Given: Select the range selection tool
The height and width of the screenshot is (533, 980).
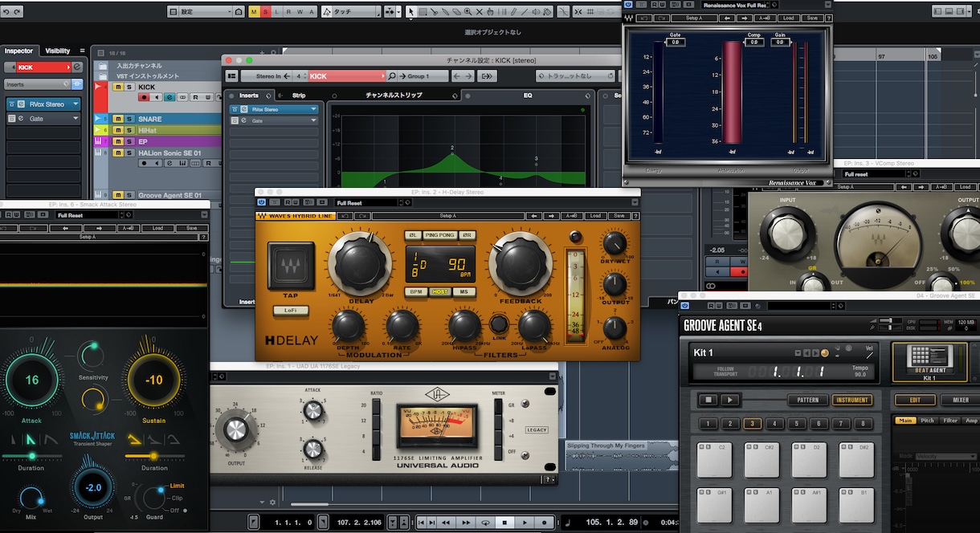Looking at the screenshot, I should (423, 11).
